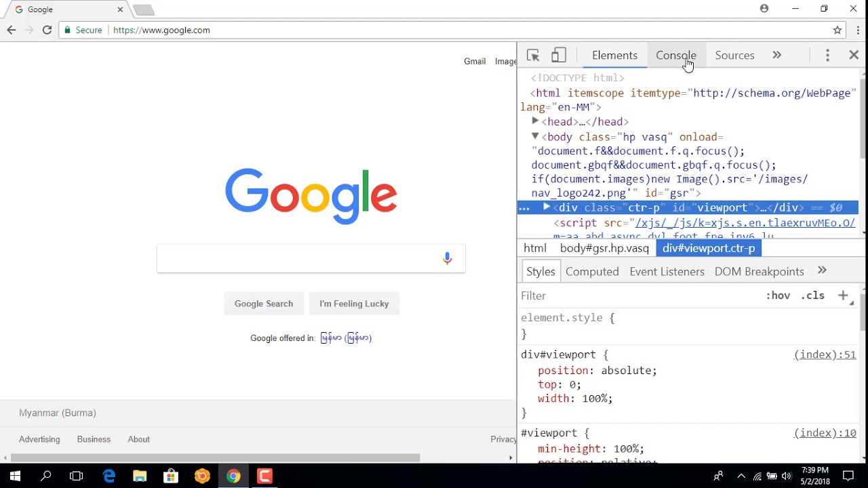Close the DevTools panel
868x488 pixels.
coord(854,56)
